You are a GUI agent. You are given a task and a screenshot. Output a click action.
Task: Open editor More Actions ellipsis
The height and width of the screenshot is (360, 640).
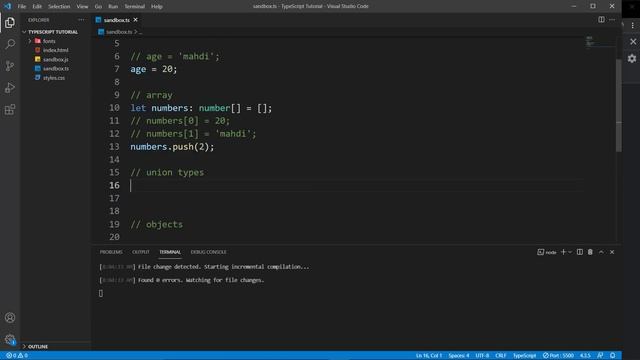click(612, 20)
